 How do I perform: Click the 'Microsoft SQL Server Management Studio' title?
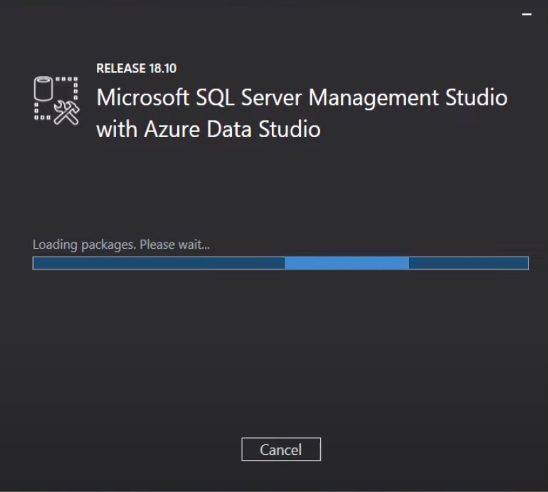(x=302, y=97)
